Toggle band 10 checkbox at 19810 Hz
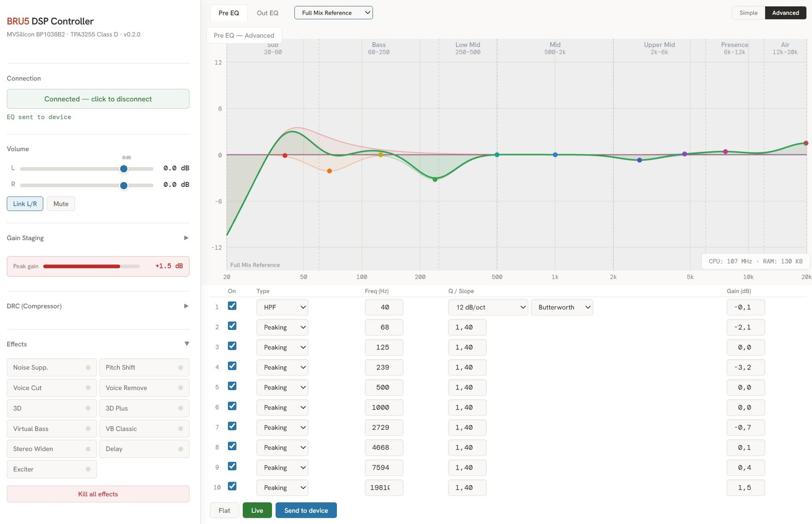 232,486
